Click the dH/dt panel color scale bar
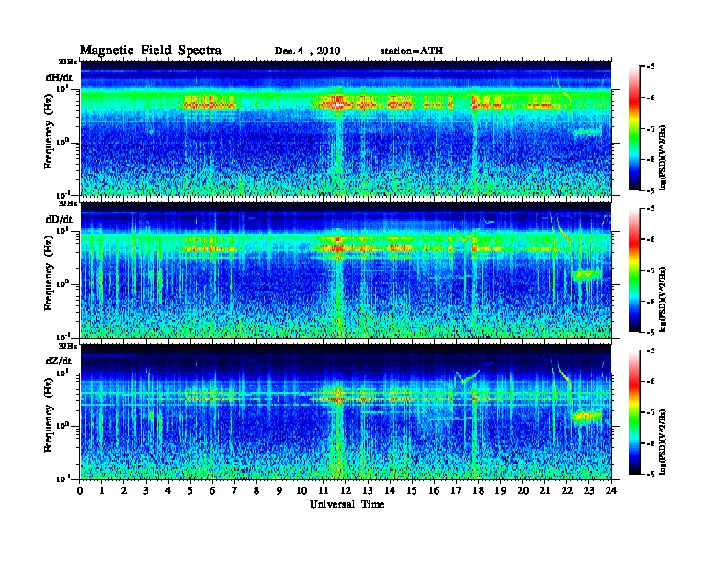 pyautogui.click(x=634, y=128)
